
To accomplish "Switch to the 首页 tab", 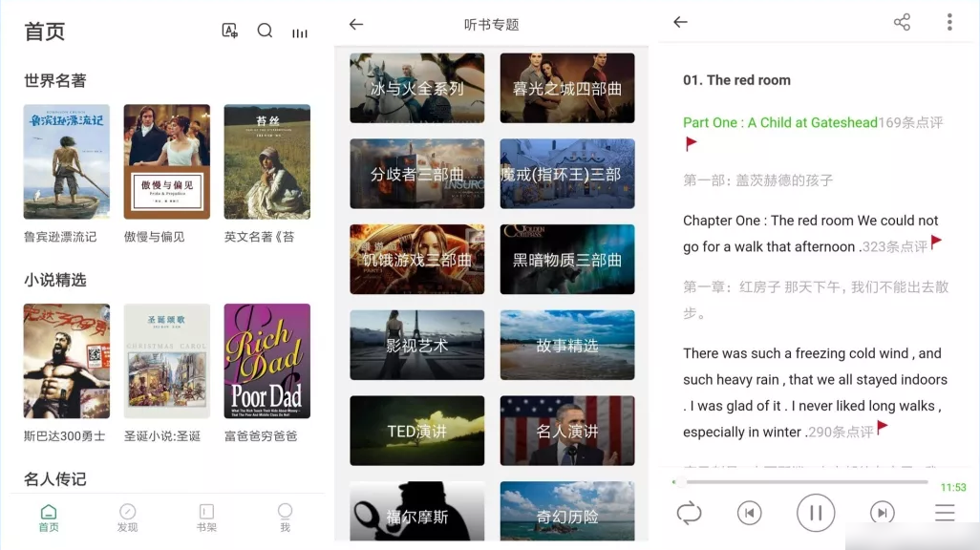I will tap(49, 518).
